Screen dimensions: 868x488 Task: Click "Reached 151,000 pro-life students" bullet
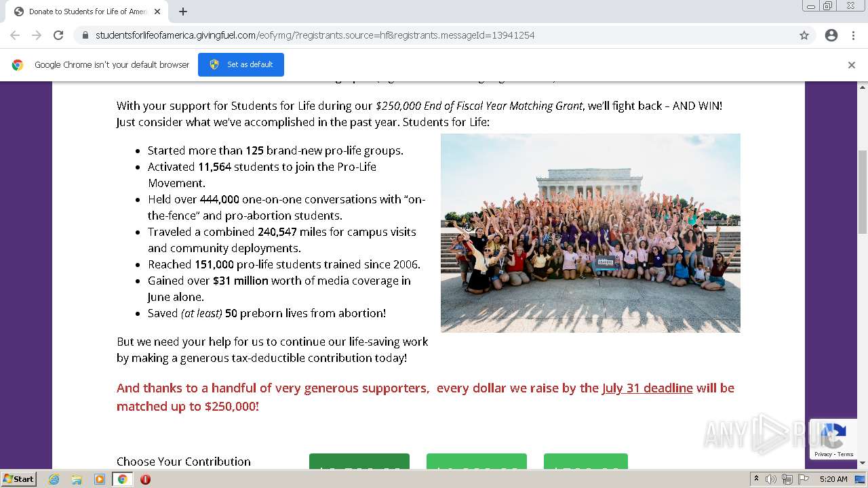(x=284, y=264)
